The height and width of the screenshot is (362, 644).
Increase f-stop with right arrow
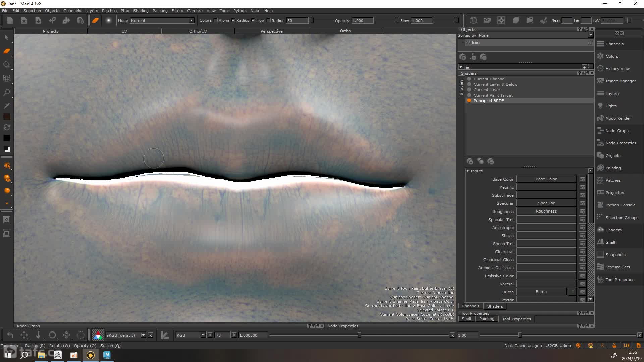pos(234,335)
